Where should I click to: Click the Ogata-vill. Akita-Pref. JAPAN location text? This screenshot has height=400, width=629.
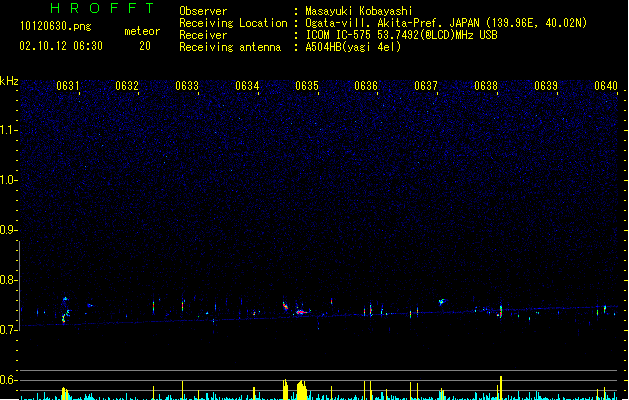pyautogui.click(x=446, y=23)
